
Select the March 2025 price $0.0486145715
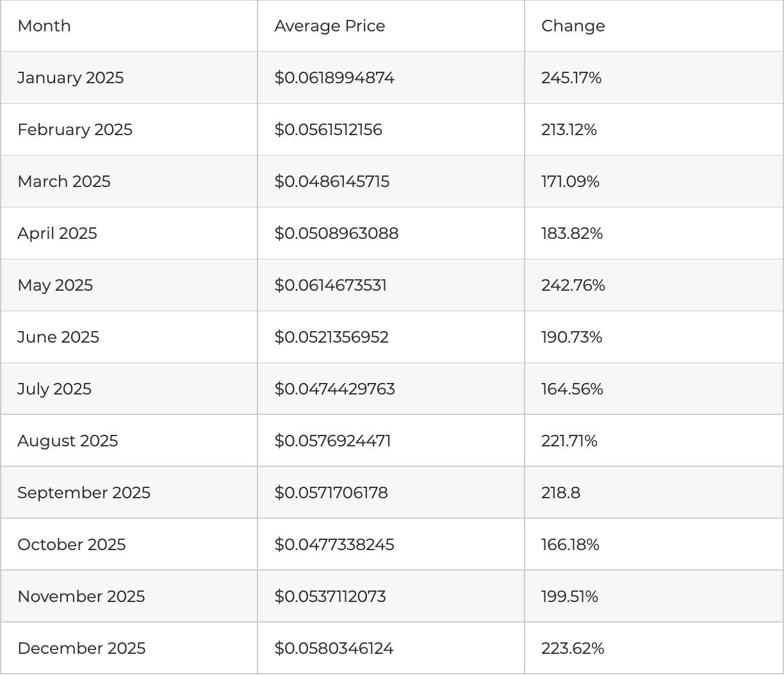pyautogui.click(x=332, y=182)
